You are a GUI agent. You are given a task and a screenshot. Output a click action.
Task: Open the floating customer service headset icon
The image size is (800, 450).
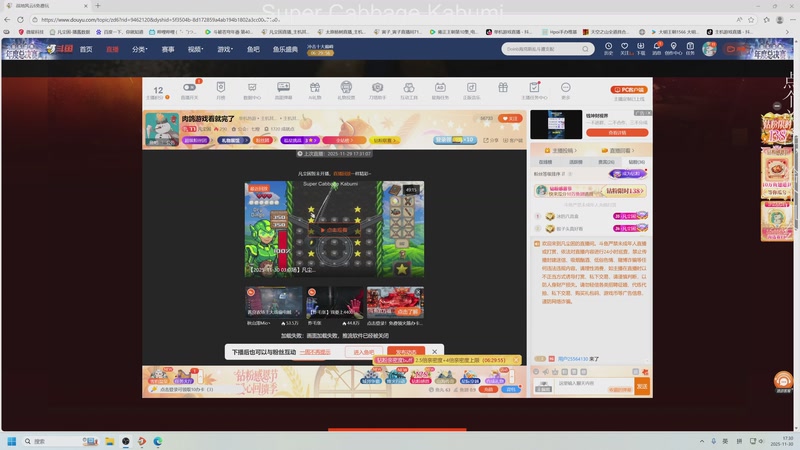click(x=783, y=382)
